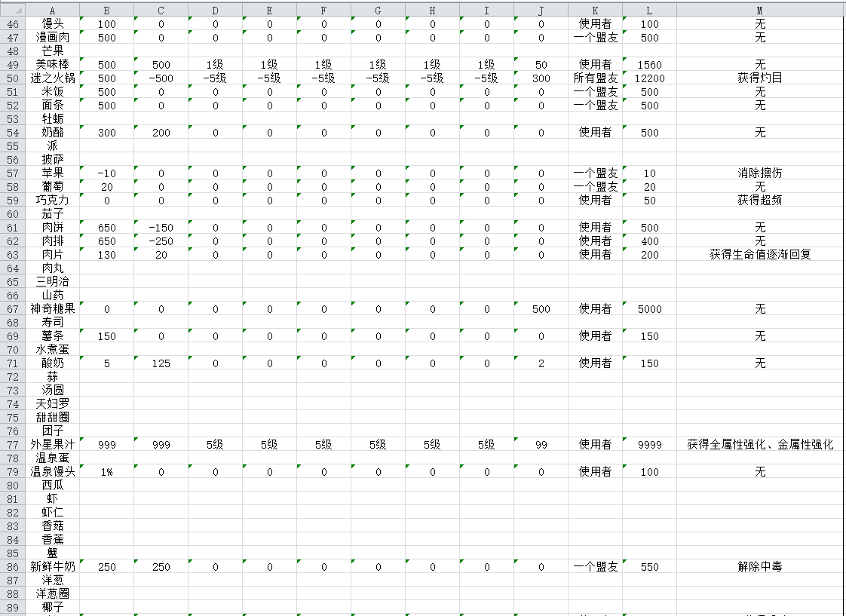Click the cell with value 1%

[107, 472]
